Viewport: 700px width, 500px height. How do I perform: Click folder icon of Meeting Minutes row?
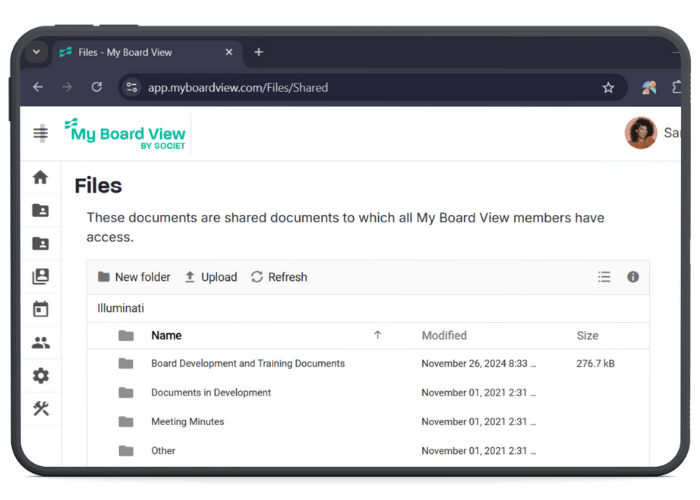point(126,421)
